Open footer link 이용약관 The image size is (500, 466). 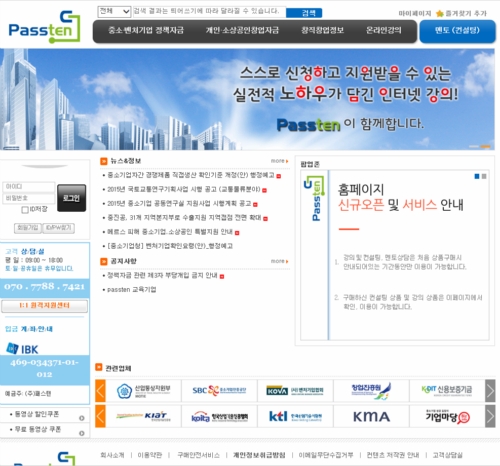[x=150, y=455]
